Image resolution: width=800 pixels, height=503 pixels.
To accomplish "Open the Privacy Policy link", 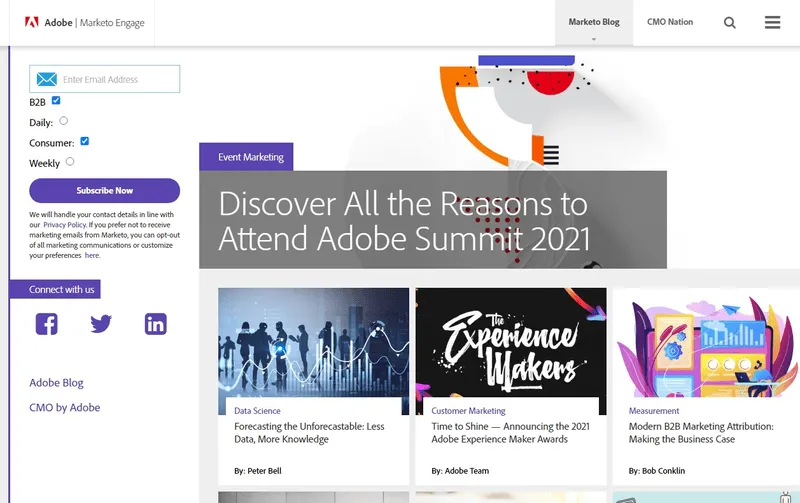I will tap(64, 225).
